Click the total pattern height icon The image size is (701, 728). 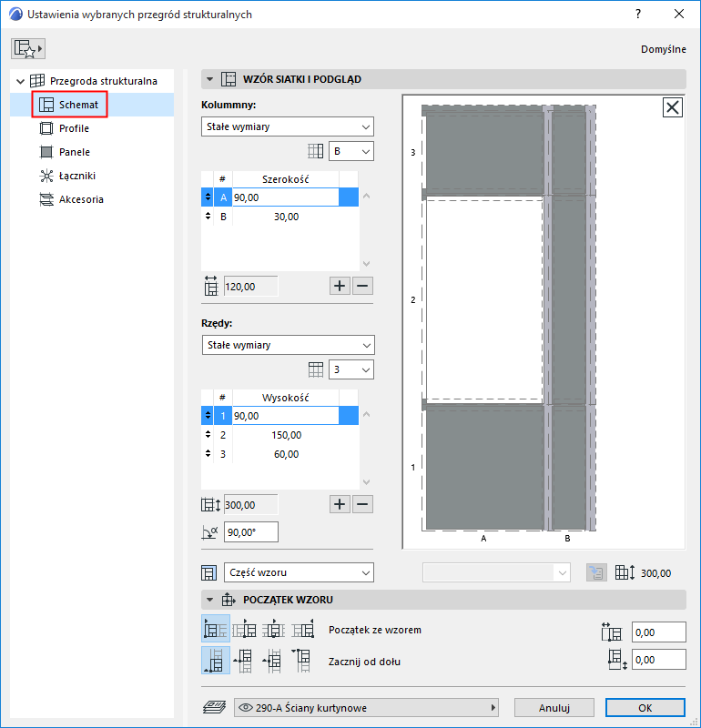click(211, 505)
